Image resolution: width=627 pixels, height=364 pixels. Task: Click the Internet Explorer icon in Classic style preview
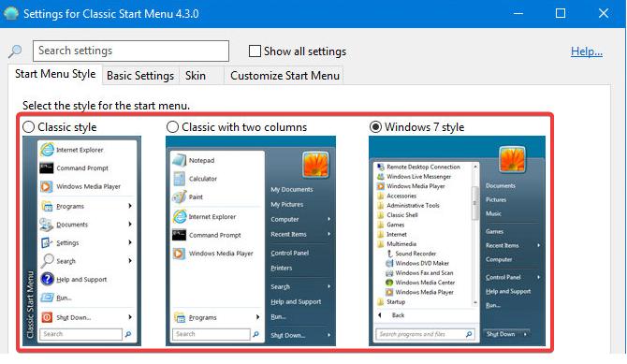(x=47, y=150)
